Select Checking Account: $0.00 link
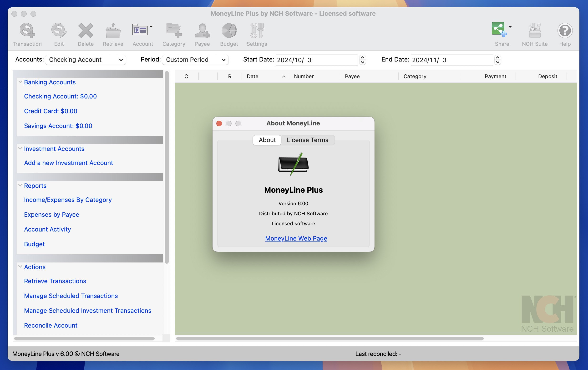Image resolution: width=588 pixels, height=370 pixels. (60, 96)
